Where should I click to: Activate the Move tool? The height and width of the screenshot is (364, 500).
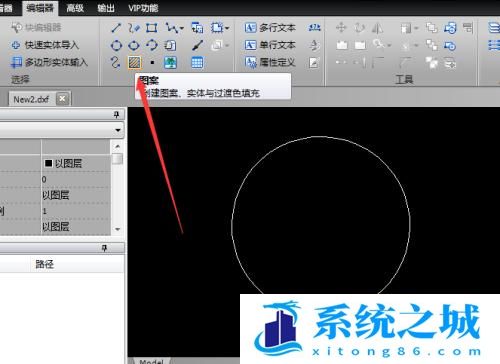(341, 28)
